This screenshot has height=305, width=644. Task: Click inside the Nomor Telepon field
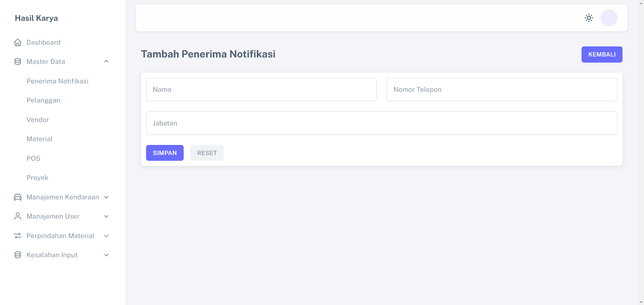coord(502,89)
